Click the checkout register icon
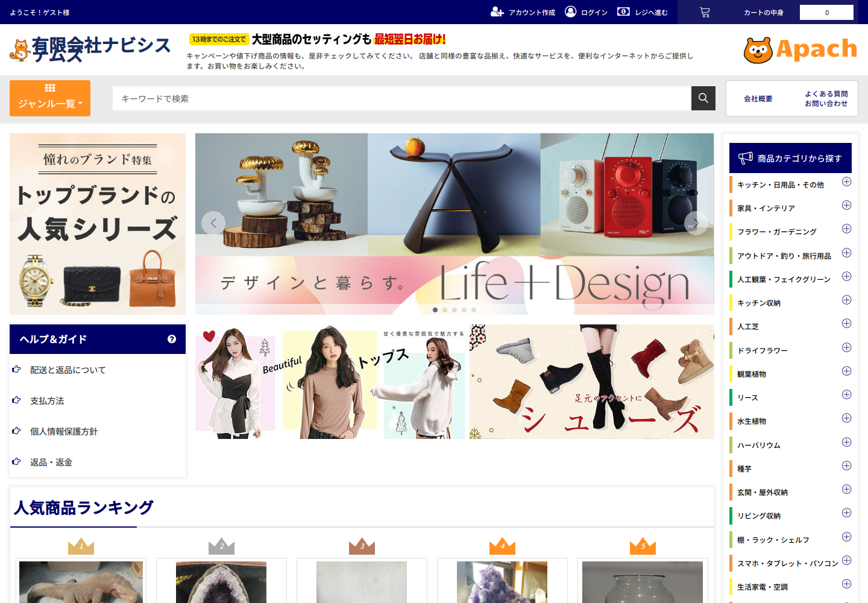The image size is (868, 603). click(623, 11)
